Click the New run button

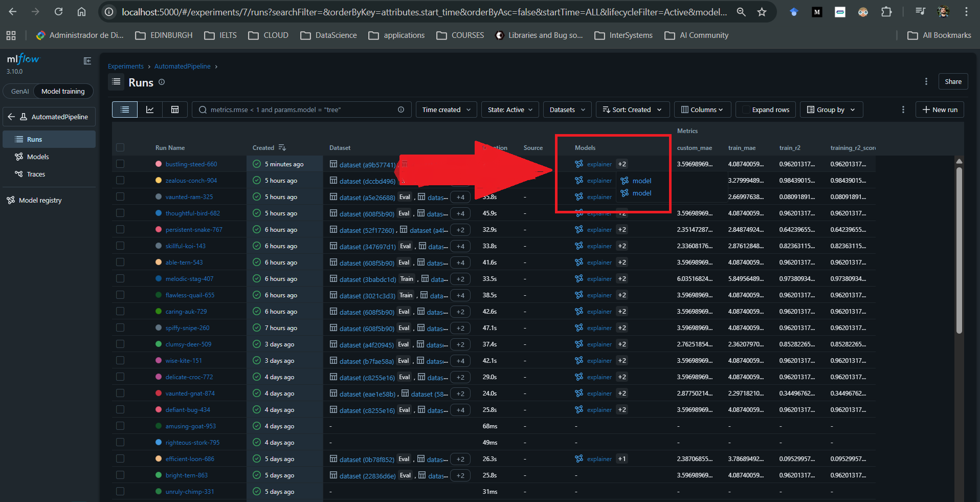940,110
